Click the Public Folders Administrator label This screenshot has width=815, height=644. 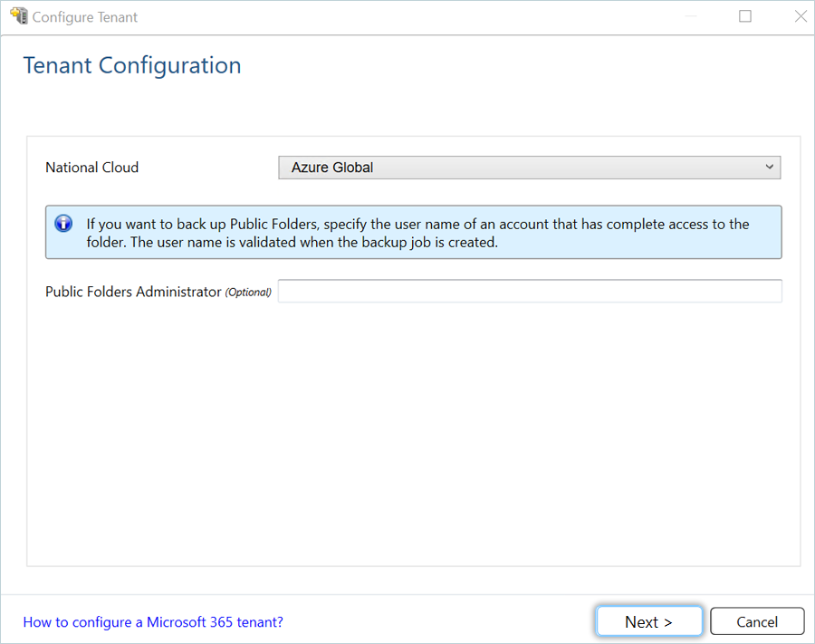click(x=133, y=292)
